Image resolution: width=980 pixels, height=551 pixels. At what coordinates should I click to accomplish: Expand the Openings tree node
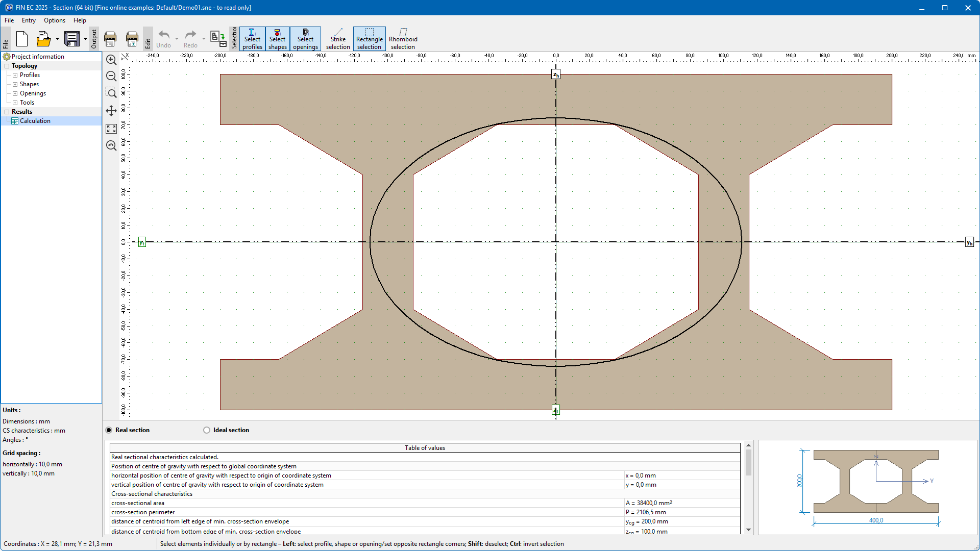pyautogui.click(x=15, y=93)
